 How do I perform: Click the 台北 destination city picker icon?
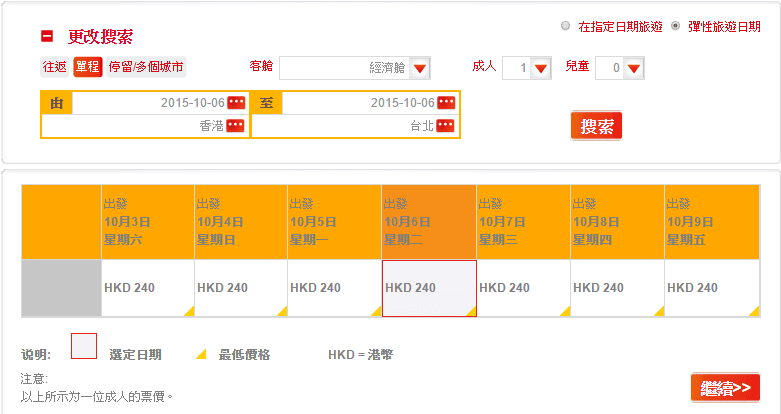coord(445,126)
